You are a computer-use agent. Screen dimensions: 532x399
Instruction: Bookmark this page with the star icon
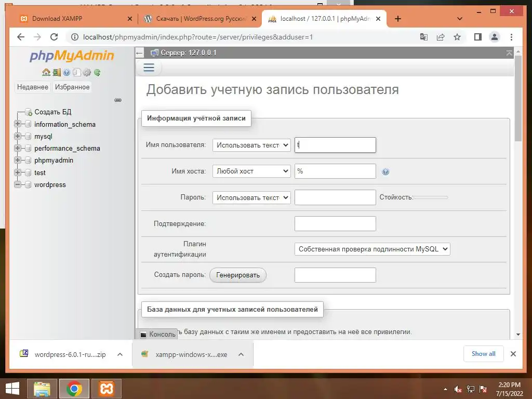pos(457,37)
